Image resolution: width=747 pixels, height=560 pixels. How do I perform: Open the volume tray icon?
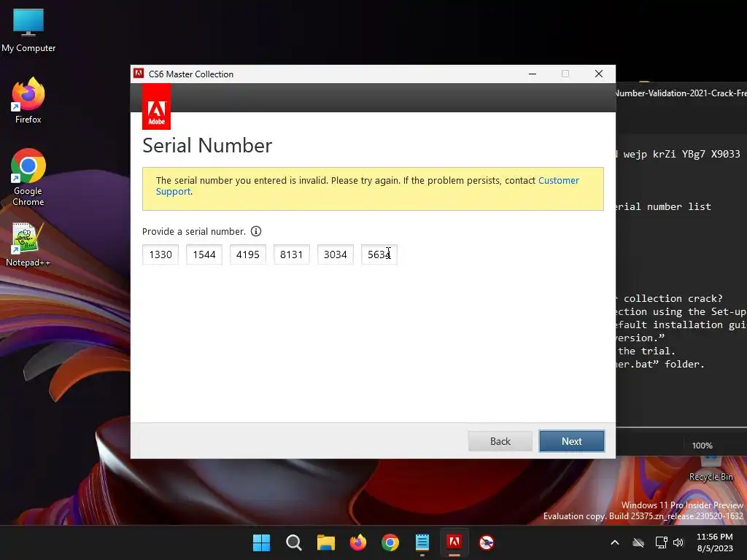tap(678, 542)
